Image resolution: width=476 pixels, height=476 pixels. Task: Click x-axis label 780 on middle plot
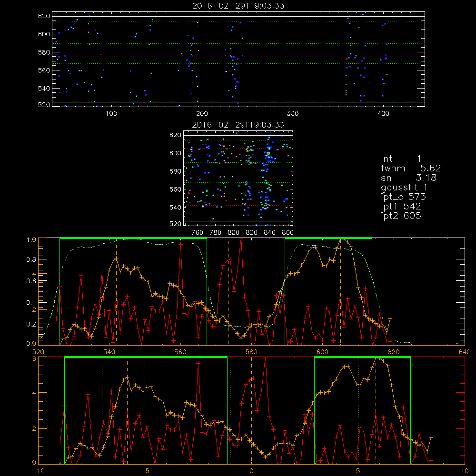216,233
